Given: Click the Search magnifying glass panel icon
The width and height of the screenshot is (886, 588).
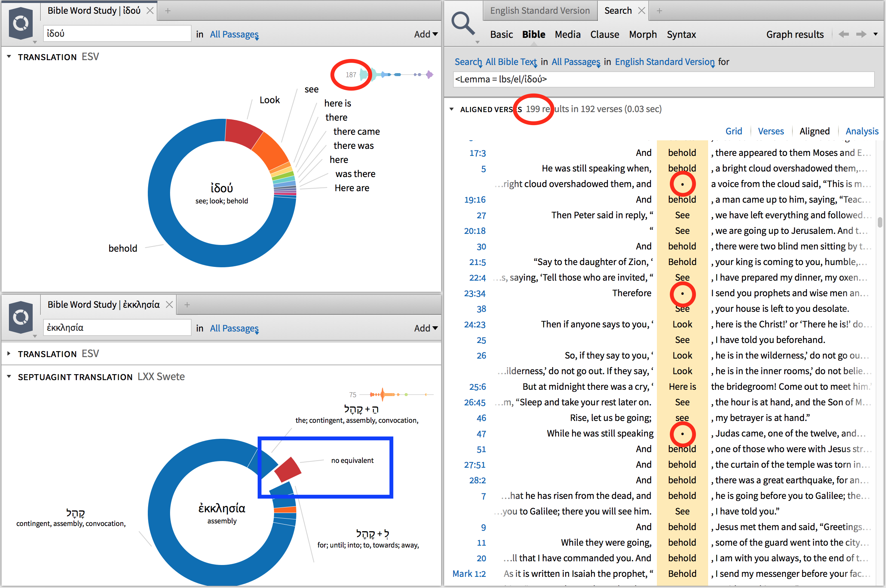Looking at the screenshot, I should coord(463,23).
